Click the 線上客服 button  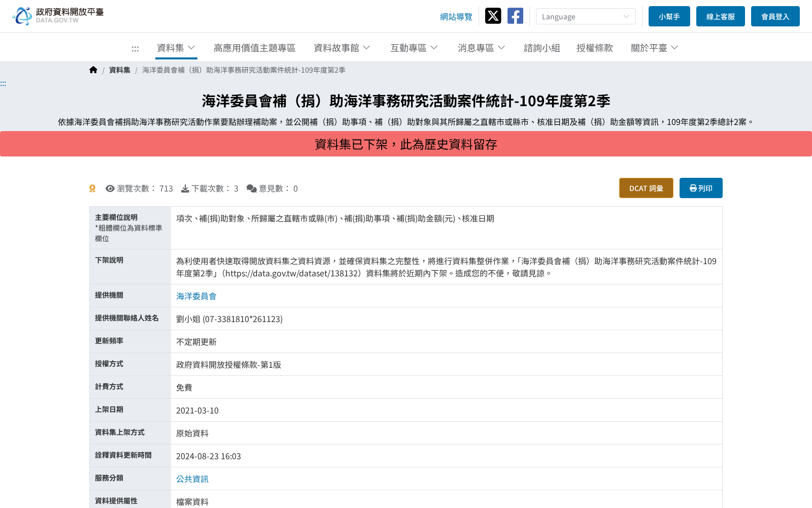[x=721, y=16]
